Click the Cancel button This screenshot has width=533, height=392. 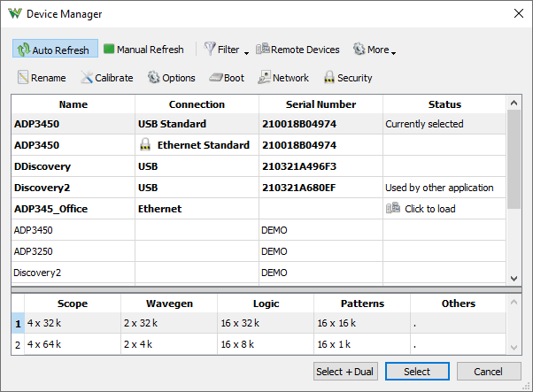coord(487,372)
